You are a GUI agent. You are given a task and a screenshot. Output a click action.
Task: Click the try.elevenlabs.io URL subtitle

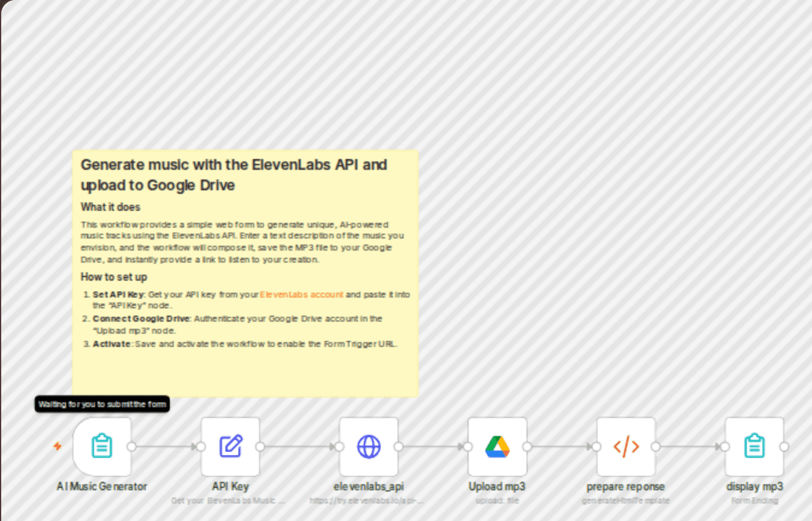367,501
